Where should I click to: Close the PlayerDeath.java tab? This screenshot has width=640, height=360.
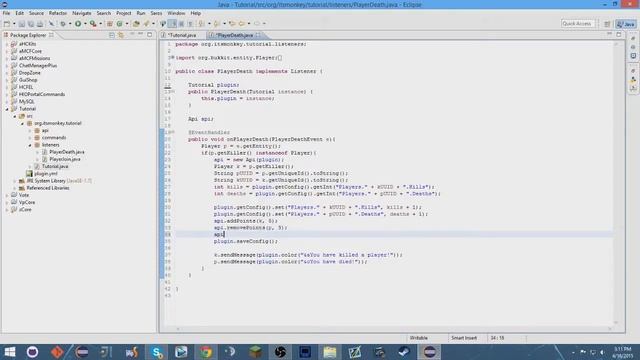pyautogui.click(x=258, y=35)
